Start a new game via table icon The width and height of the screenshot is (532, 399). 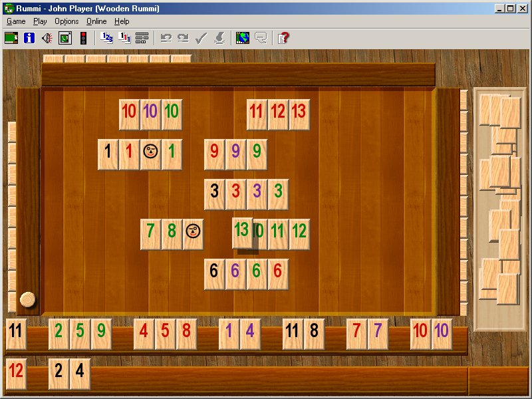click(11, 38)
